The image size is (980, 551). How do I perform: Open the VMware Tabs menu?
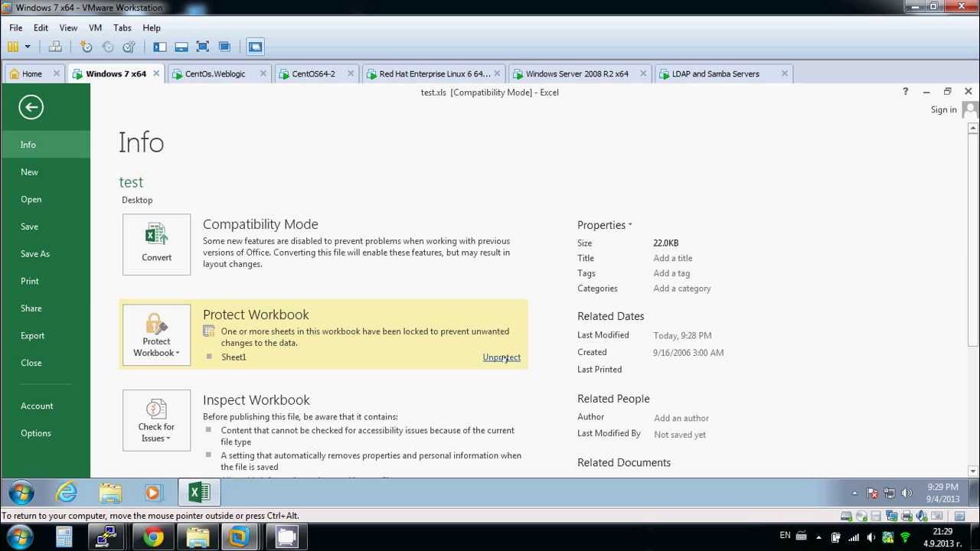point(122,28)
